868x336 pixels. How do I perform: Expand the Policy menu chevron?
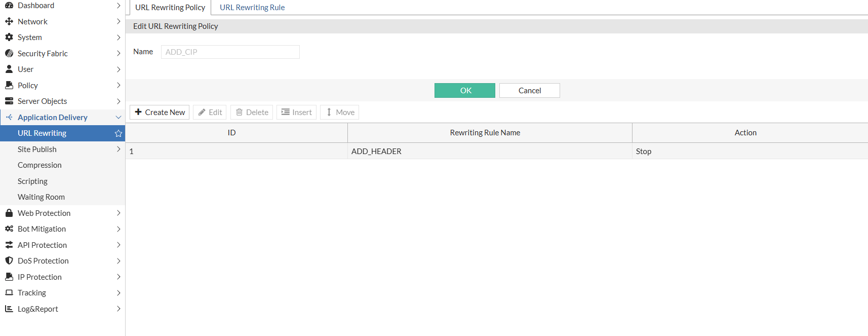click(x=119, y=85)
